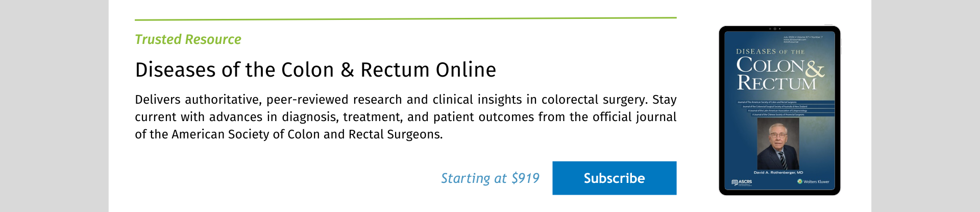Viewport: 980px width, 212px height.
Task: Click the journal description paragraph
Action: point(405,117)
